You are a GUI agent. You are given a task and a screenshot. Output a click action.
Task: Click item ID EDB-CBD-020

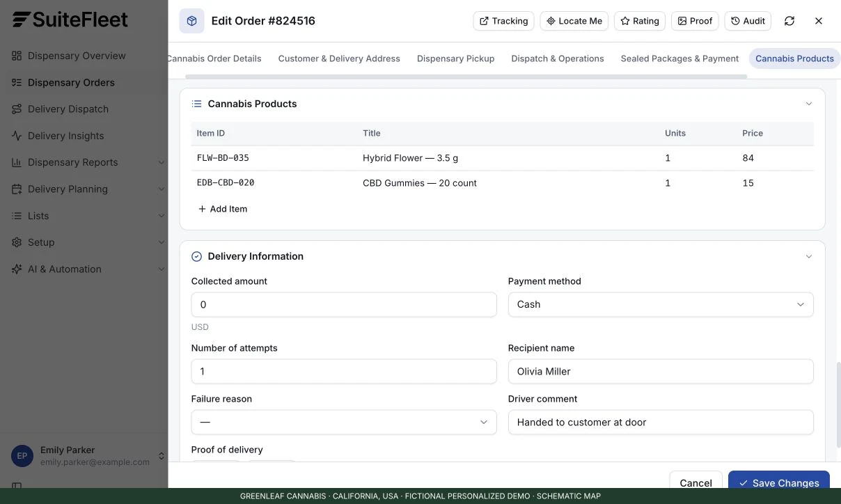coord(226,183)
